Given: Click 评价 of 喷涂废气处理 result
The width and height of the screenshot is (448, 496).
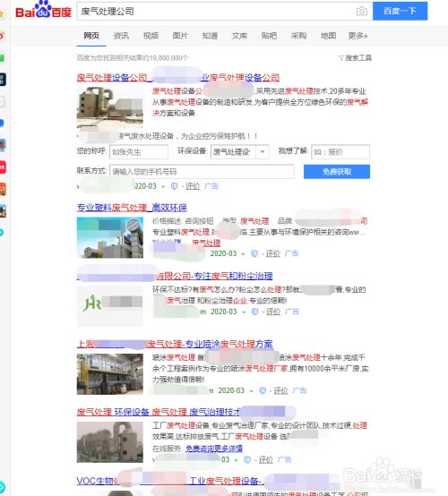Looking at the screenshot, I should point(280,390).
